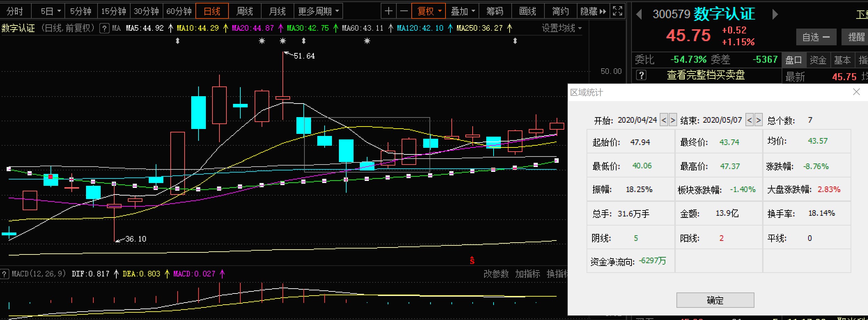Remove stock via 自选 button
This screenshot has height=320, width=868.
pyautogui.click(x=816, y=37)
